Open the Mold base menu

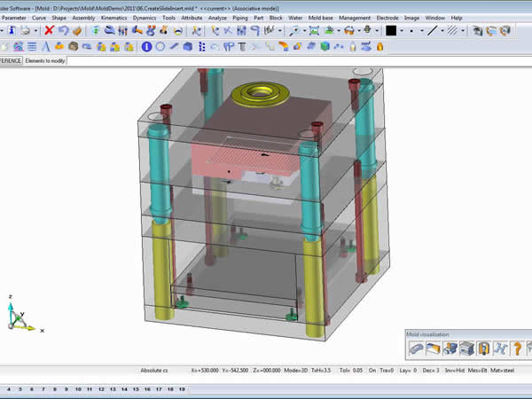tap(320, 18)
